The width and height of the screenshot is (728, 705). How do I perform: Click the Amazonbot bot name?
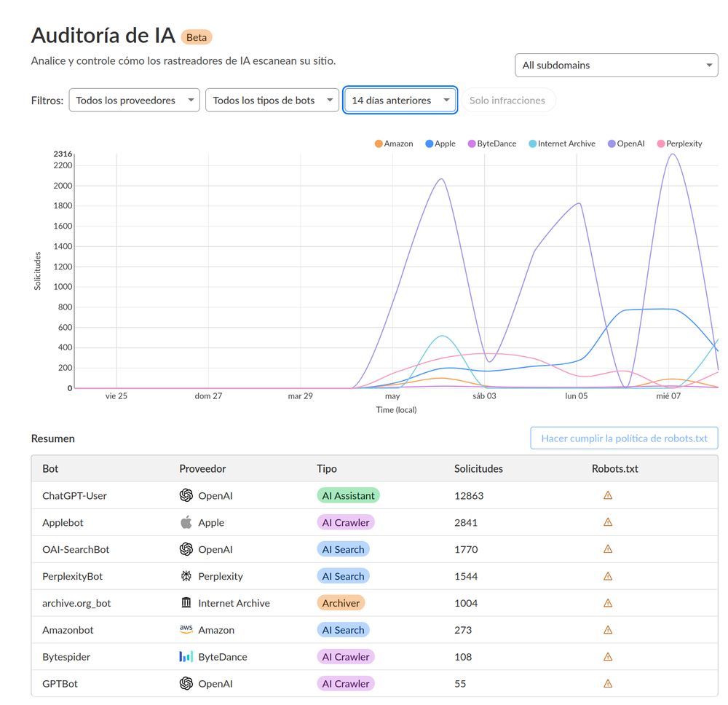pyautogui.click(x=68, y=630)
